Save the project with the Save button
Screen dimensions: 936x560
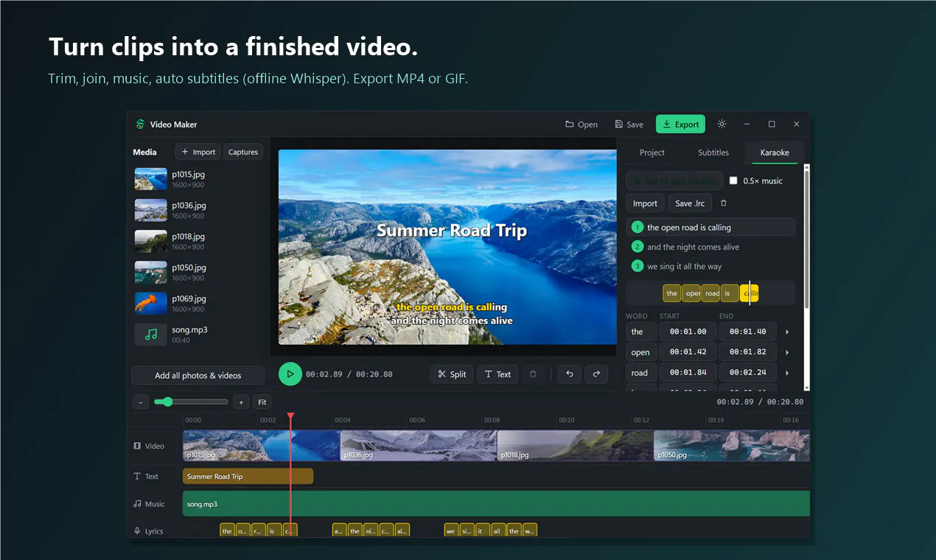(x=629, y=125)
